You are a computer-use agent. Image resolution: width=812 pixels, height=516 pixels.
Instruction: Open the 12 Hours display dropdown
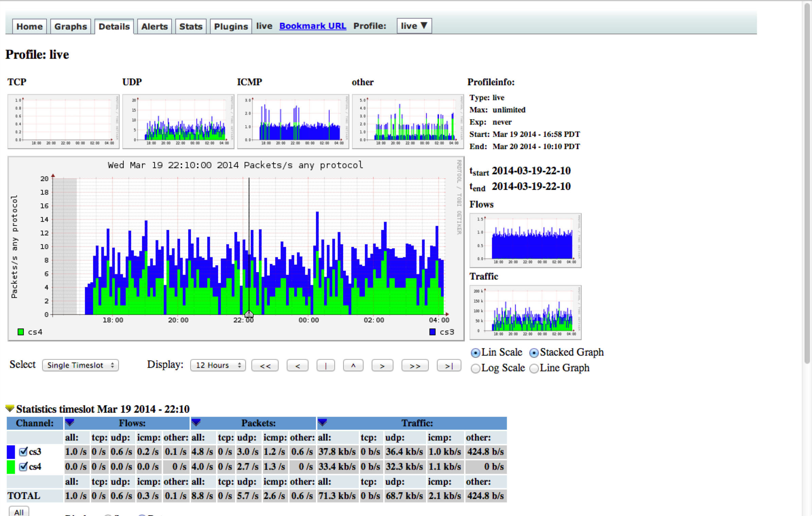tap(218, 366)
